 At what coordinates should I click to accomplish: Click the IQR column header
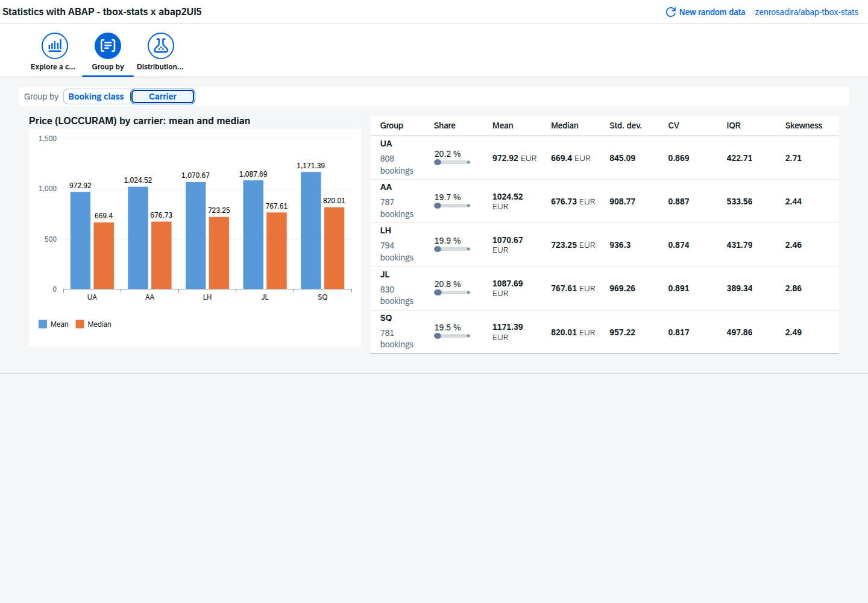click(x=734, y=125)
